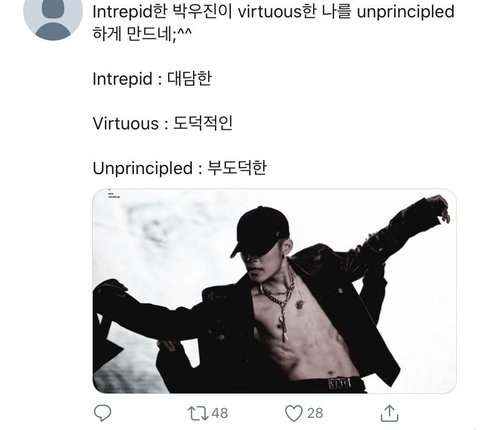Click the word 'virtuous한' in the tweet sentence
Screen dimensions: 480x430
[277, 12]
